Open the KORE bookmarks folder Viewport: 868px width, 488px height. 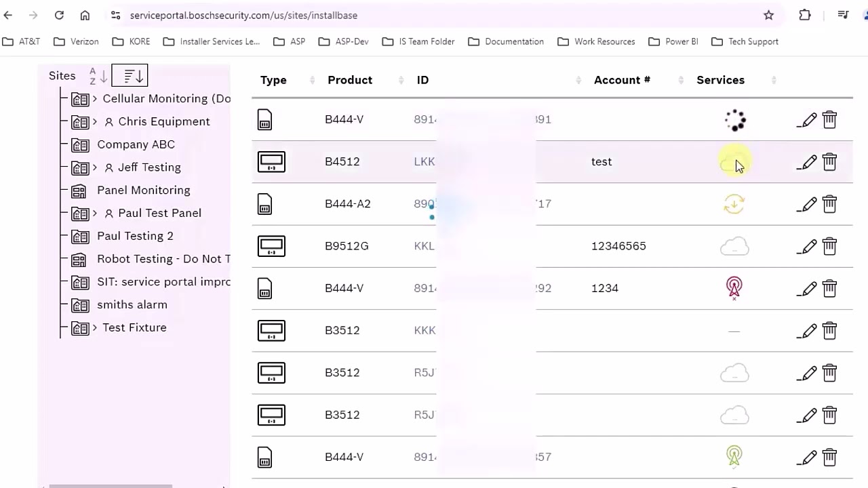click(x=131, y=41)
